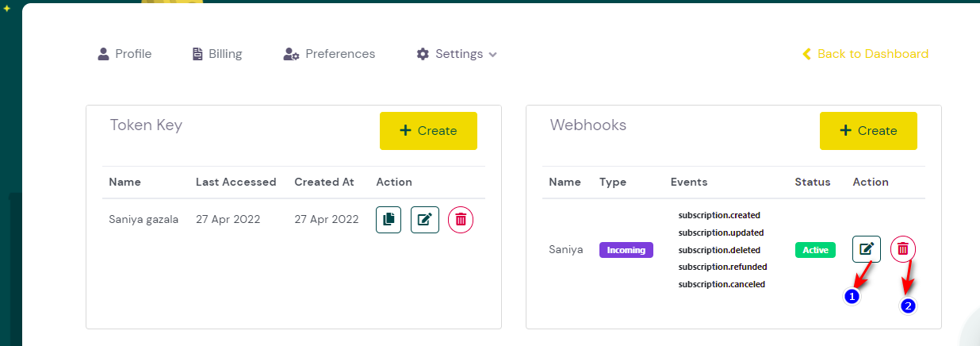Click the green Active status badge
The image size is (980, 346).
click(x=815, y=250)
